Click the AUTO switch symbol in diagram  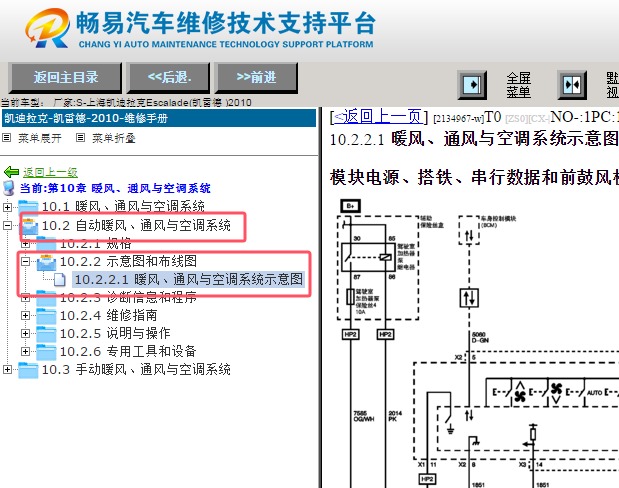[x=594, y=392]
